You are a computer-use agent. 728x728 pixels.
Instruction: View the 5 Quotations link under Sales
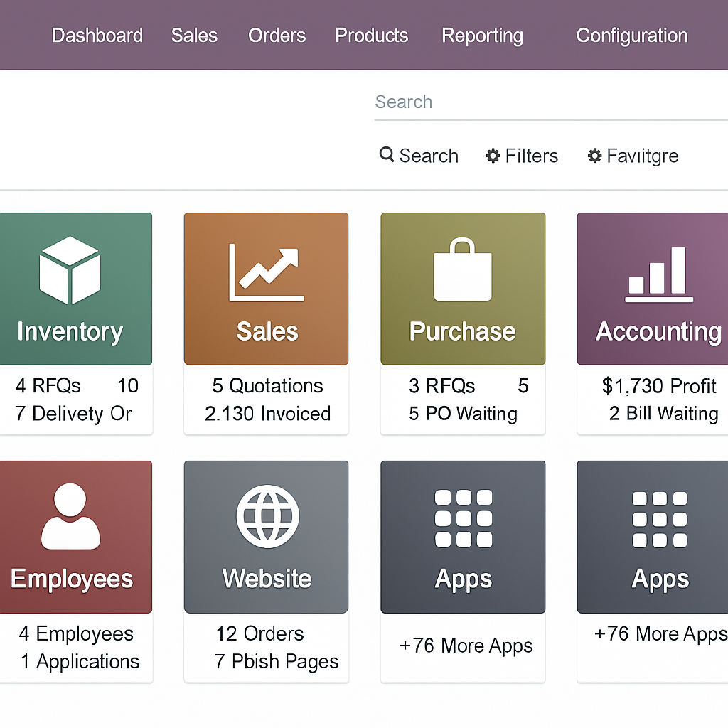pyautogui.click(x=267, y=385)
